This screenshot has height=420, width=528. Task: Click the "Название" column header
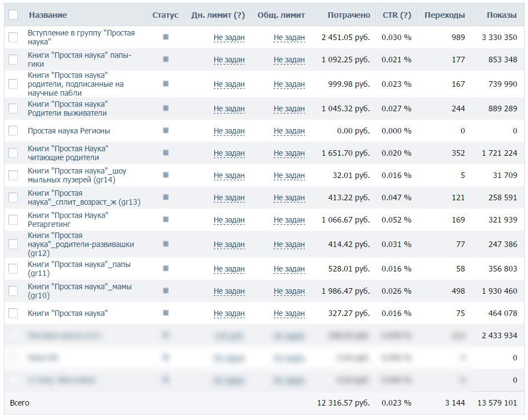(x=48, y=15)
